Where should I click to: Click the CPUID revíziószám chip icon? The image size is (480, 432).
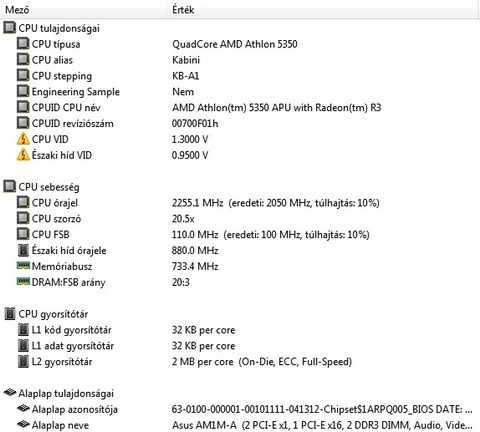tap(23, 123)
